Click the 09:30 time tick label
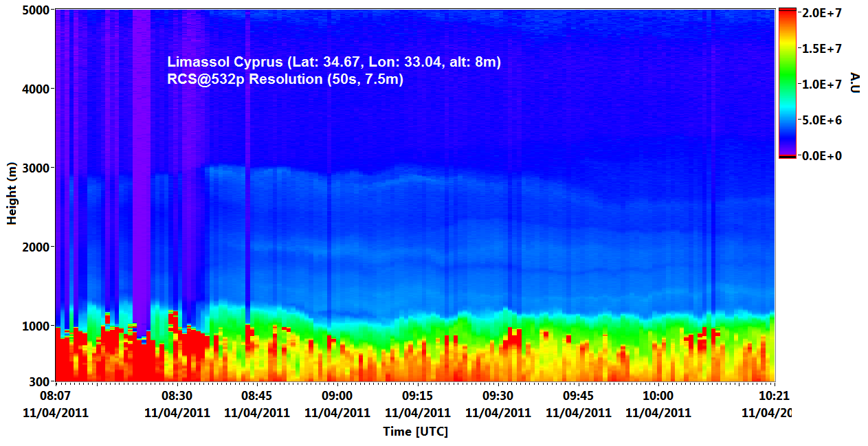 [498, 396]
